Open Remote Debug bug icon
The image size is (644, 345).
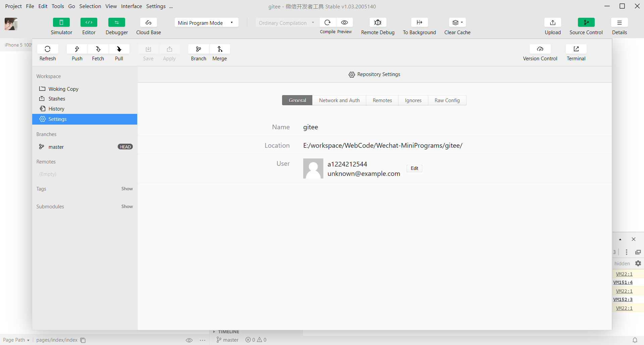tap(378, 22)
